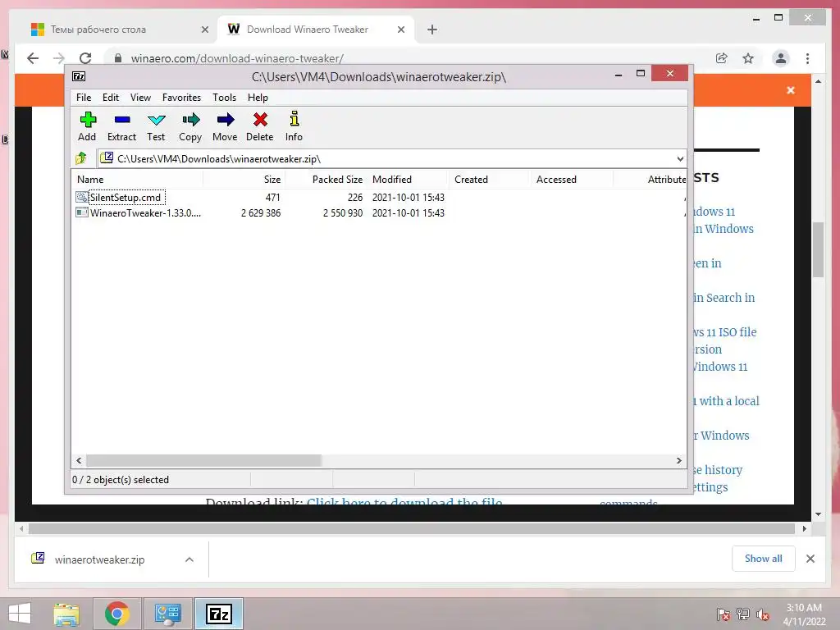Screen dimensions: 840x630
Task: Click 7-Zip horizontal scrollbar thumb
Action: [203, 460]
